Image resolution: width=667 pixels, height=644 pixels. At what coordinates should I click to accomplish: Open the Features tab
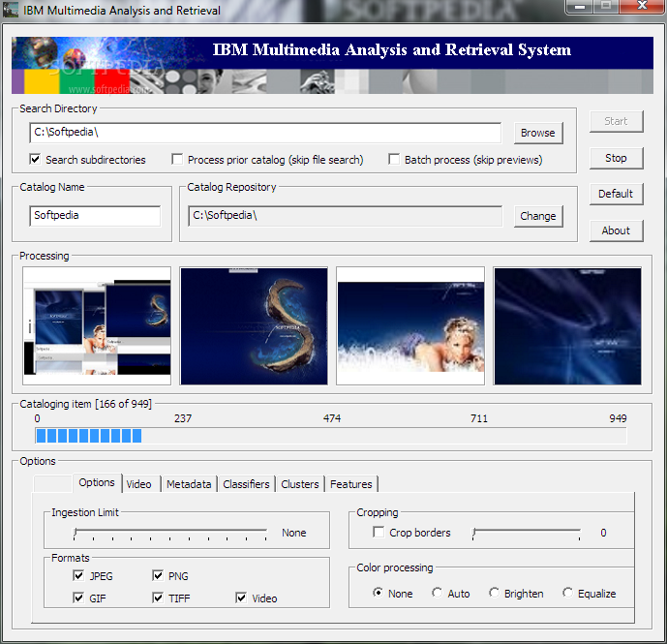click(351, 484)
